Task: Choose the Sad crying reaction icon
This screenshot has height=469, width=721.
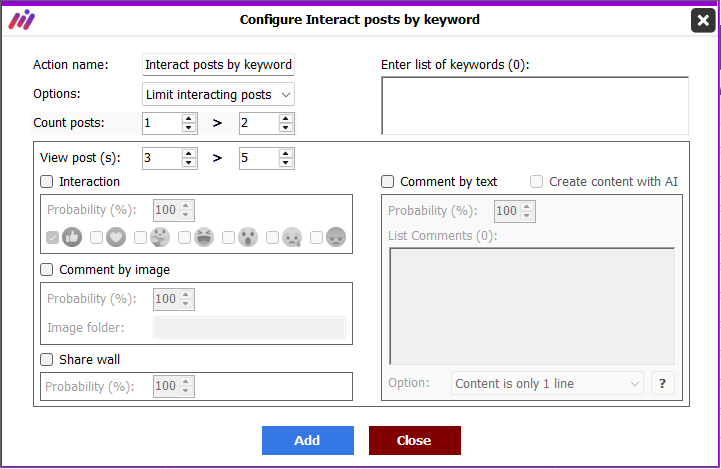Action: click(x=292, y=237)
